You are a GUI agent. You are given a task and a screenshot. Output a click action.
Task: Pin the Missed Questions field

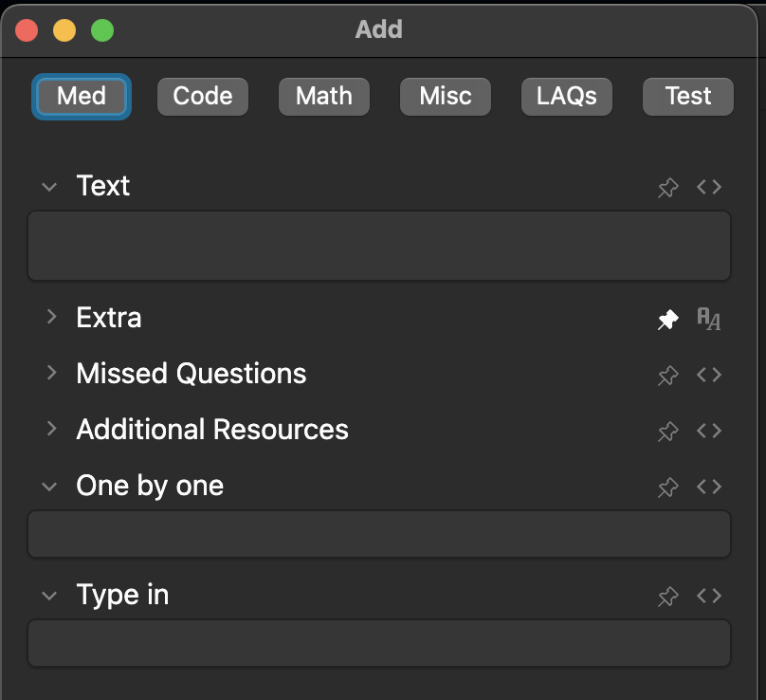668,376
